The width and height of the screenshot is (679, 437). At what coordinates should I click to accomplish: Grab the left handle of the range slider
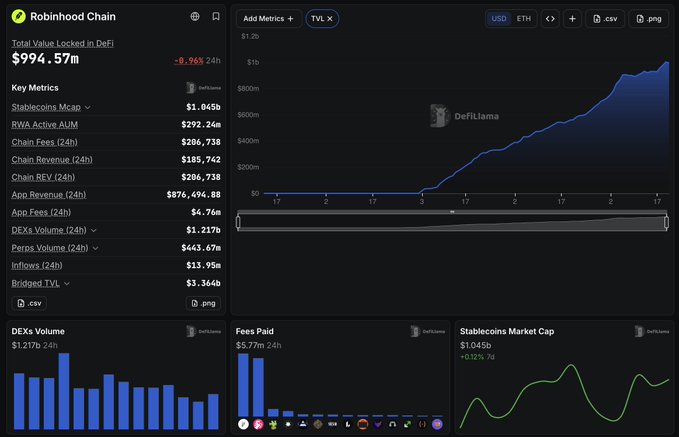tap(238, 222)
